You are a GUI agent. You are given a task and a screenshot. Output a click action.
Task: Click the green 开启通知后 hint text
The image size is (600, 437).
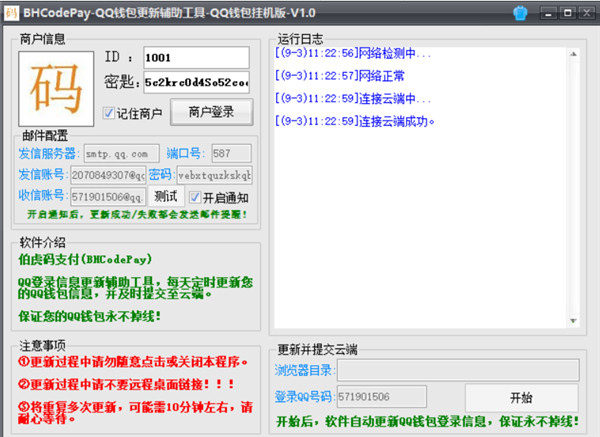coord(137,214)
